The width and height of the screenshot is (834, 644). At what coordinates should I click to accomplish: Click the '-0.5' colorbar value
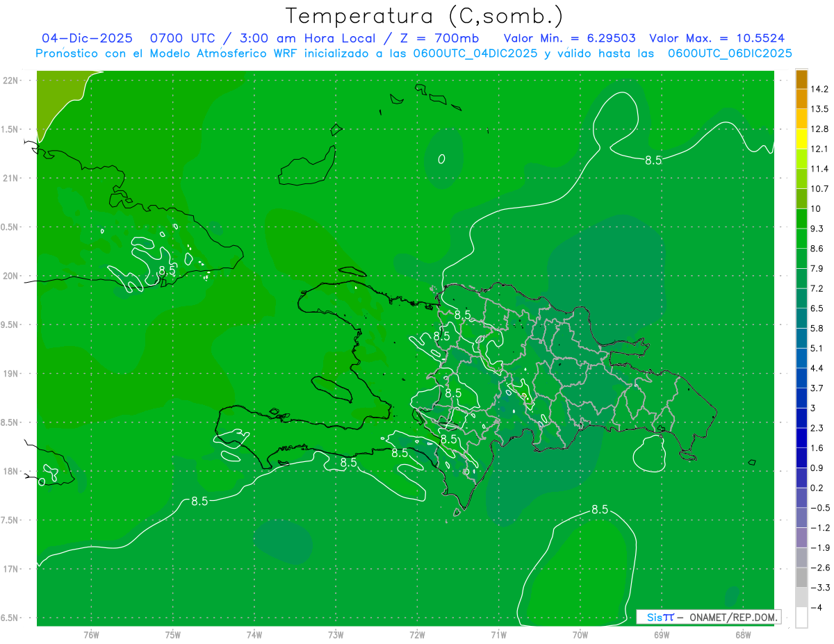pyautogui.click(x=819, y=508)
